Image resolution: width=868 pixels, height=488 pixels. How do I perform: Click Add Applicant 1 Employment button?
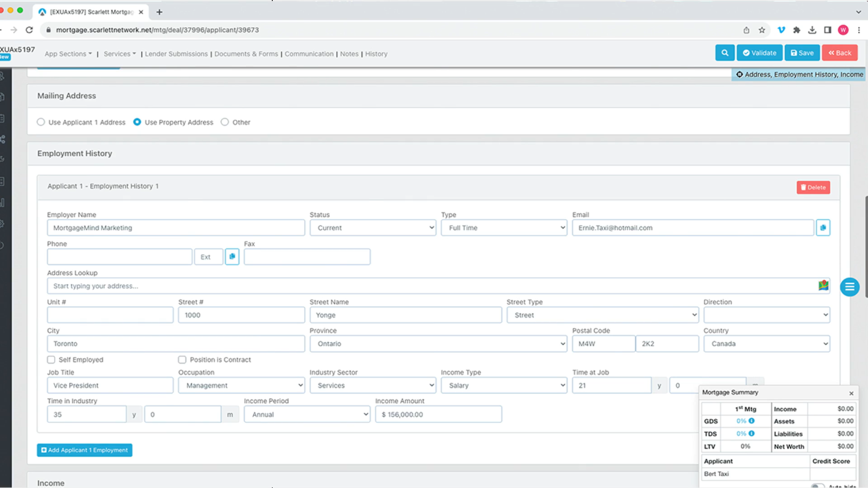(85, 450)
